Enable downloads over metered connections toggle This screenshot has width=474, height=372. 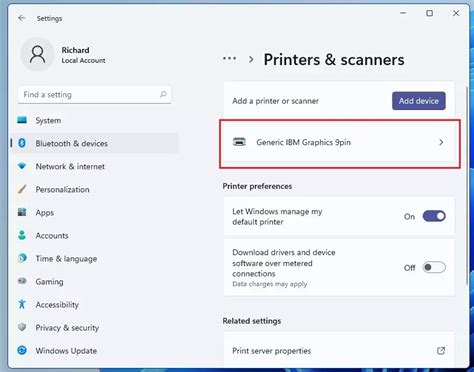pyautogui.click(x=434, y=267)
